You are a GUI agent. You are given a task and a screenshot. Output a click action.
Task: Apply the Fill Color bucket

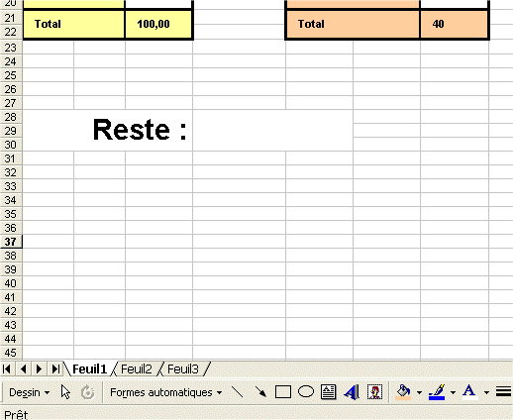(403, 392)
